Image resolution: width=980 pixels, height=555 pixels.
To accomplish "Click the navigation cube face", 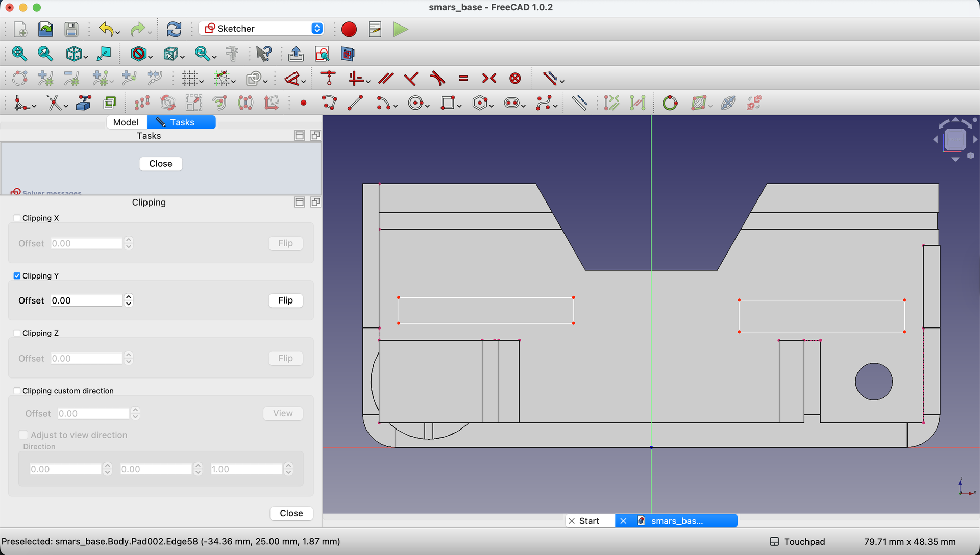I will (954, 139).
